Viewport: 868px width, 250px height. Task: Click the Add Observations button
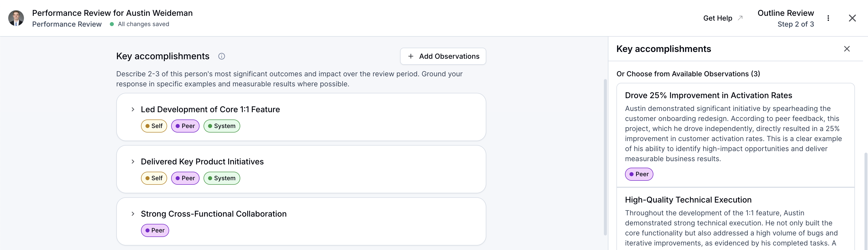[443, 56]
